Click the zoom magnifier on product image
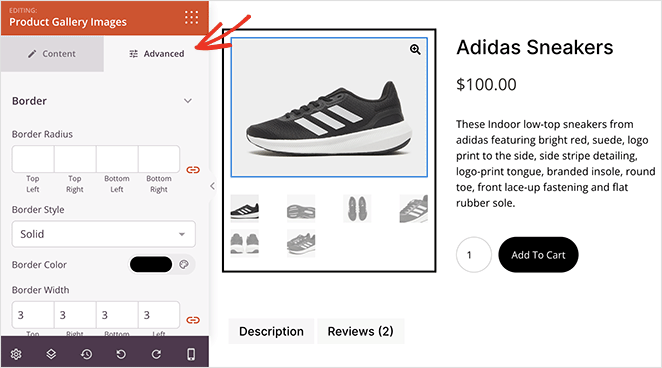Image resolution: width=662 pixels, height=368 pixels. [x=415, y=50]
